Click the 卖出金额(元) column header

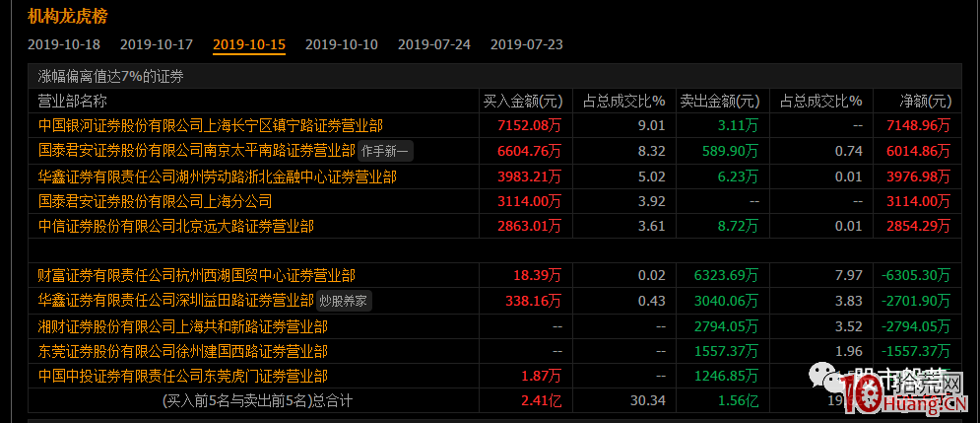click(720, 102)
